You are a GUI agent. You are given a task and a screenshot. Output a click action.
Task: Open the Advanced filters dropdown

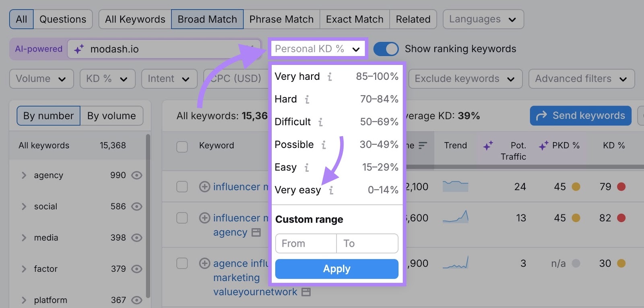(581, 79)
